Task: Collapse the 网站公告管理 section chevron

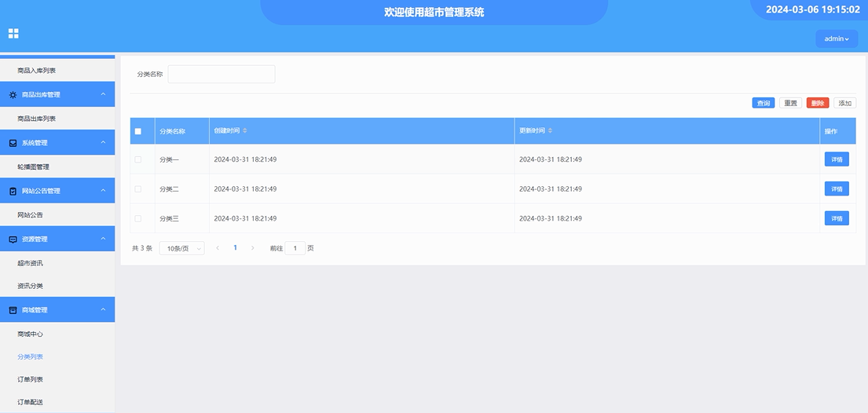Action: point(103,191)
